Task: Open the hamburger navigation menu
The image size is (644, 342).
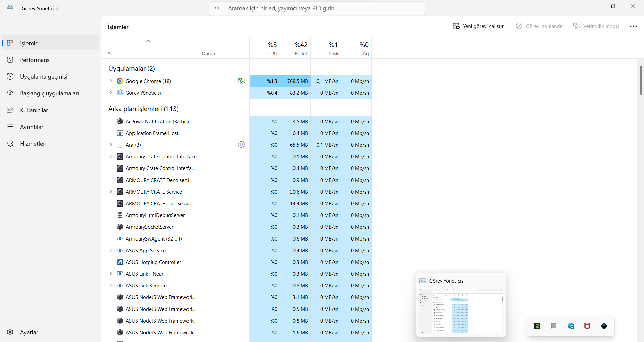Action: [10, 26]
